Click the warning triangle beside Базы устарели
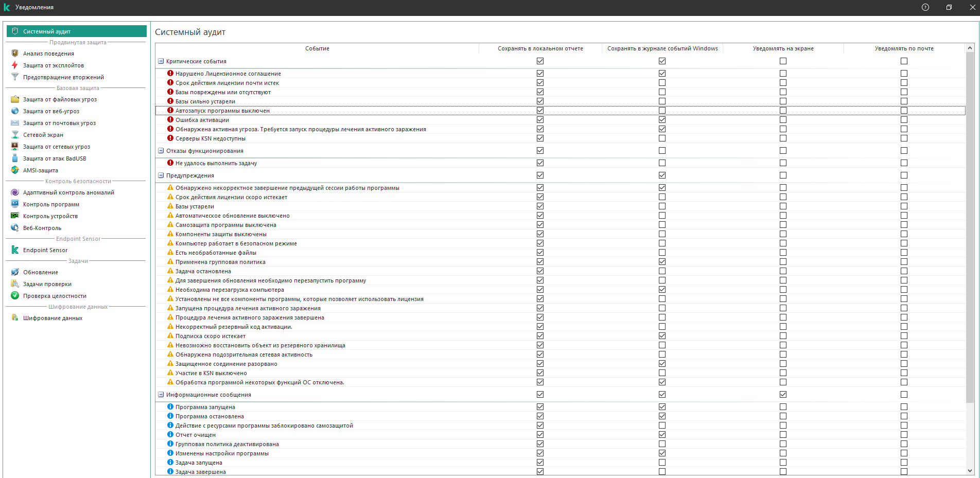 [170, 206]
